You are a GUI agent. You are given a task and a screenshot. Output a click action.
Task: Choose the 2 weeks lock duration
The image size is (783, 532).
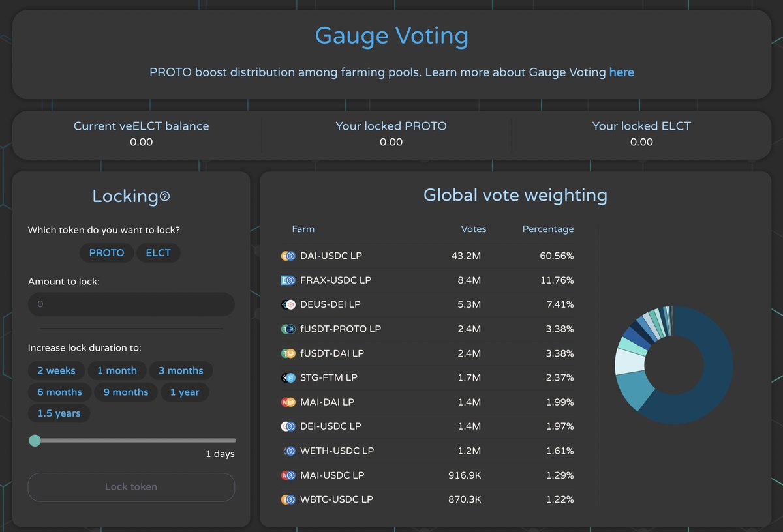pos(56,370)
